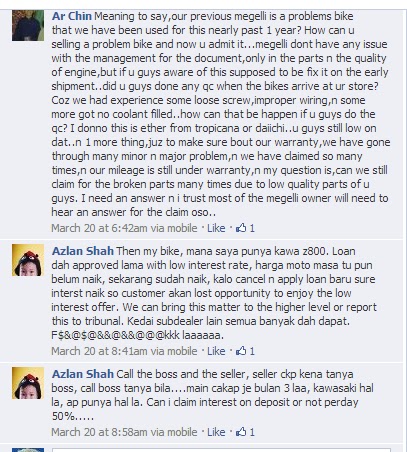Open Azlan Shah's avatar on kawa z800 comment

tap(28, 260)
